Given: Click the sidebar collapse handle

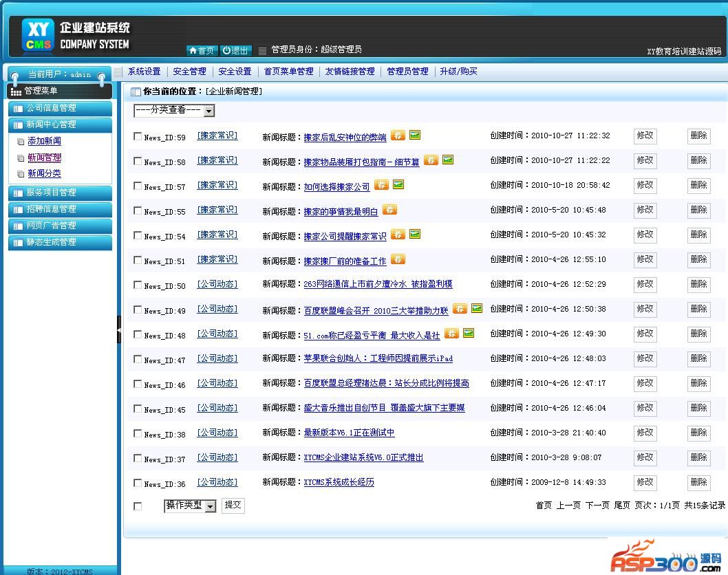Looking at the screenshot, I should 119,330.
